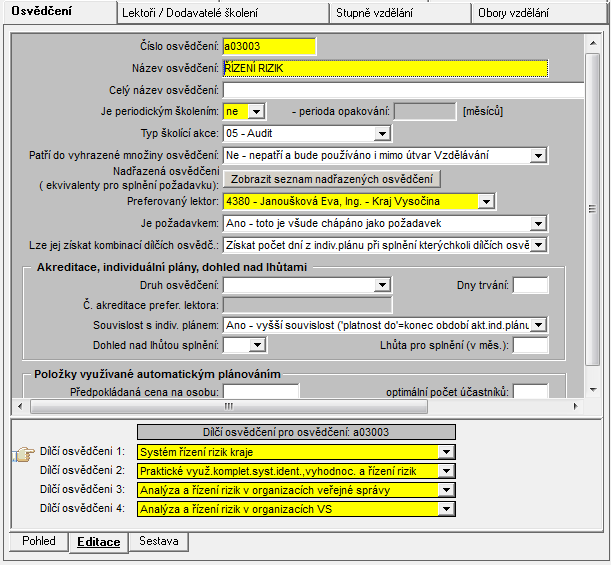Click the Položky využívané automatickým plánováním title
Screen dimensions: 611x565
click(157, 374)
